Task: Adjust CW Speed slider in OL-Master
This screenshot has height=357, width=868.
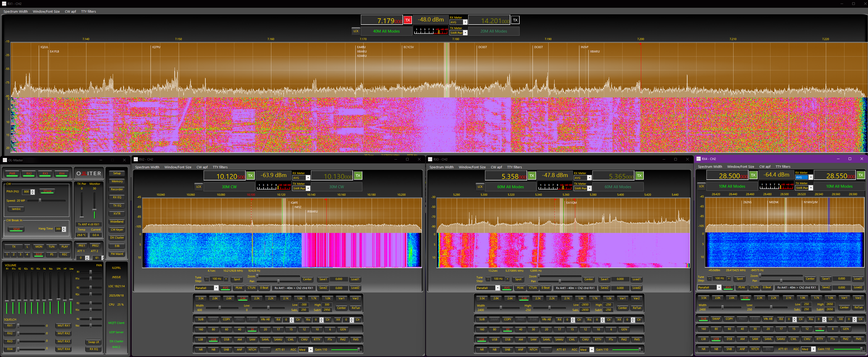Action: [40, 201]
